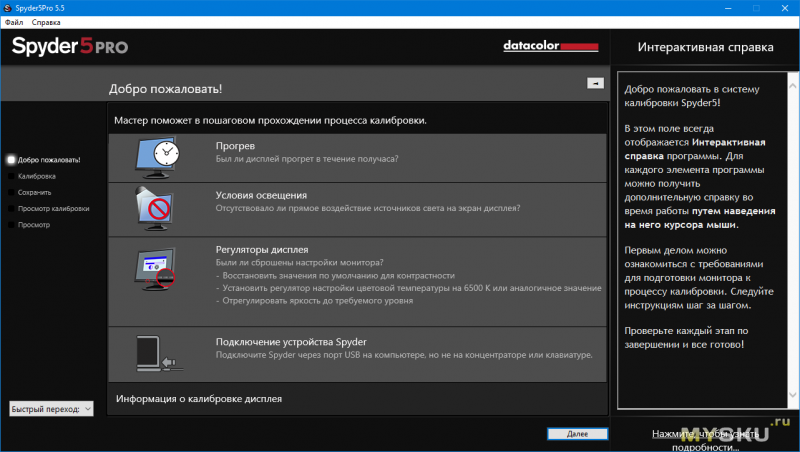Screen dimensions: 800x452
Task: Click the lighting conditions prohibited-lamp icon
Action: pyautogui.click(x=155, y=208)
